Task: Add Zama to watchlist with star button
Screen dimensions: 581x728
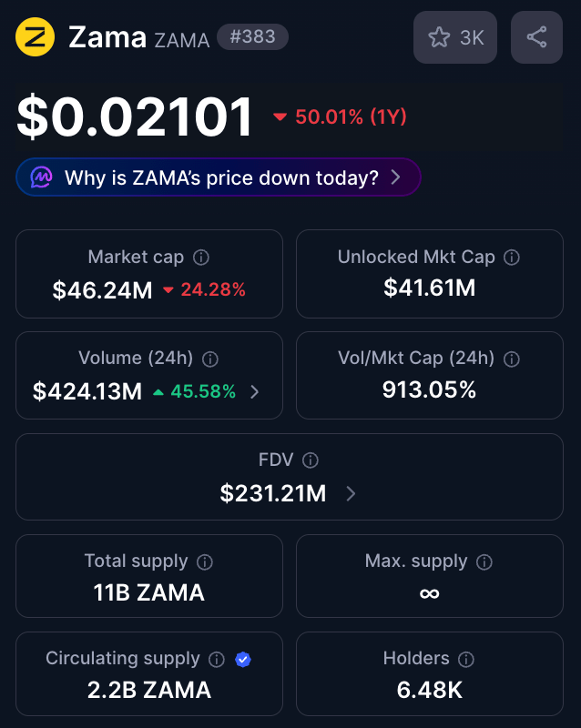Action: tap(454, 37)
